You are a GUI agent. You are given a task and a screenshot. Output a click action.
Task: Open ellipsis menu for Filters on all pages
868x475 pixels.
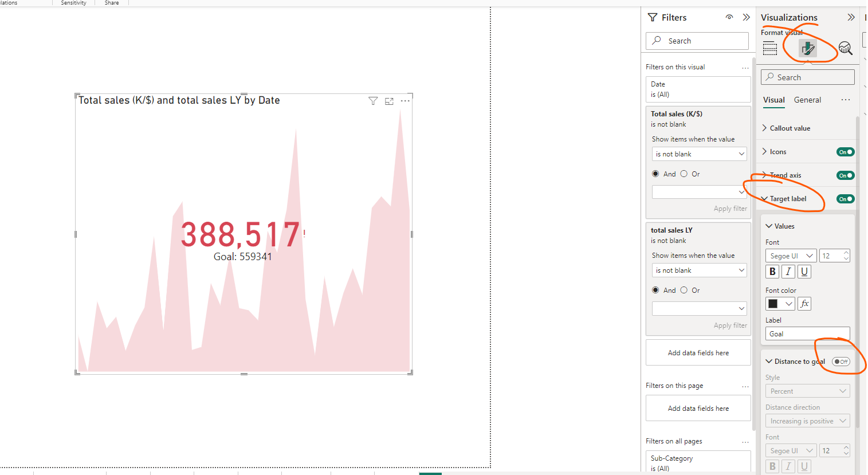click(x=745, y=442)
